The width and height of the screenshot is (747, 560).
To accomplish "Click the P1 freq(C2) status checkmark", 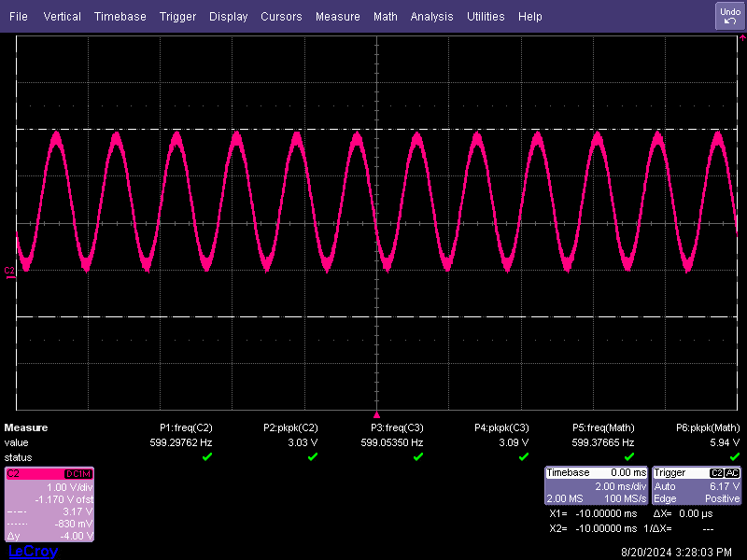I will coord(207,456).
